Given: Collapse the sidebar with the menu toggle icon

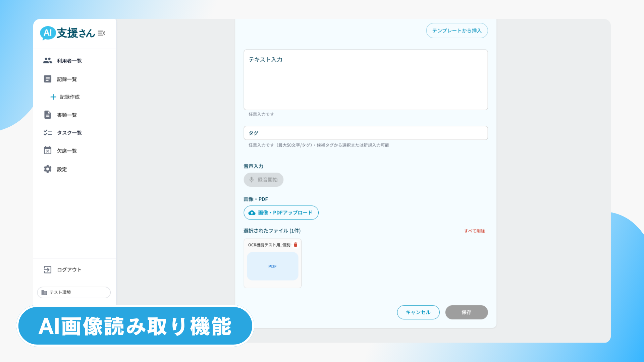Looking at the screenshot, I should coord(102,33).
